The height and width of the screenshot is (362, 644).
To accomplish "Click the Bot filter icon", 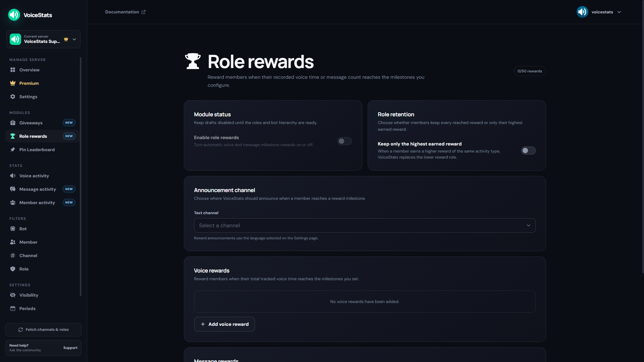I will pos(13,229).
